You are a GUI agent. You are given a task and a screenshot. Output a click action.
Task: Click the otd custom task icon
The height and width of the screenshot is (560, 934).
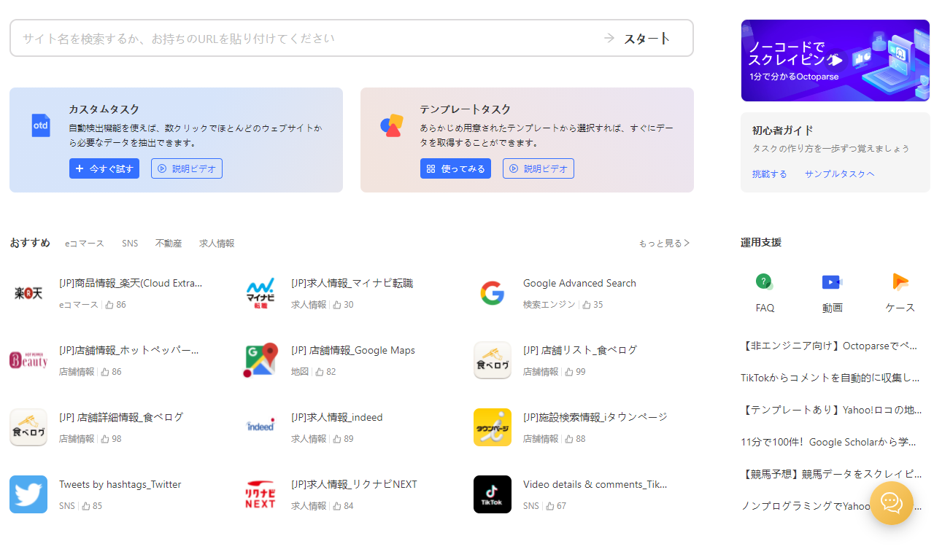point(41,125)
